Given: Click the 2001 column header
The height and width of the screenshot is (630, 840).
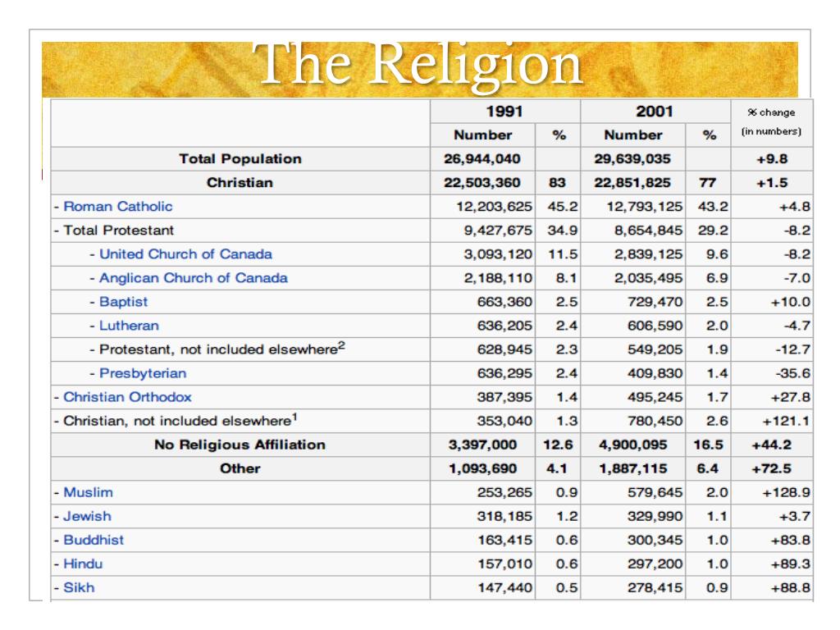Looking at the screenshot, I should coord(655,112).
